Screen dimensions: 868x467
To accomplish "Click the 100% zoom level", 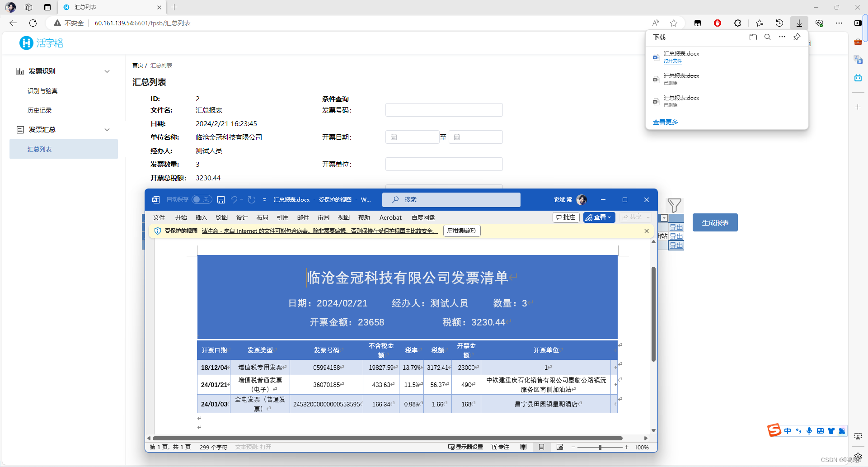I will pos(641,447).
